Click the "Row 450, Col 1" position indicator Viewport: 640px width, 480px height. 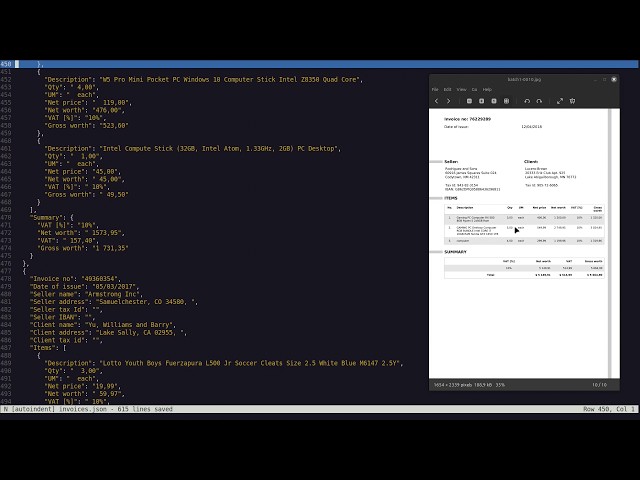(609, 409)
